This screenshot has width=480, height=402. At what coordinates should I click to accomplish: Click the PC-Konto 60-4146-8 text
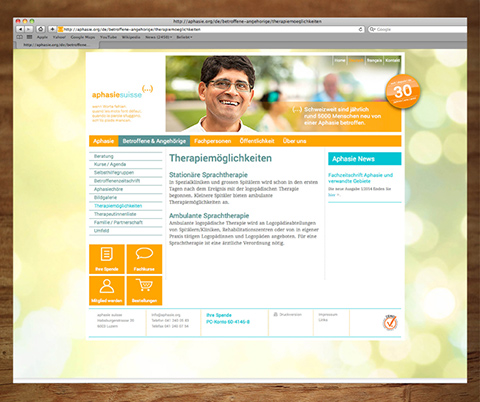click(x=228, y=322)
